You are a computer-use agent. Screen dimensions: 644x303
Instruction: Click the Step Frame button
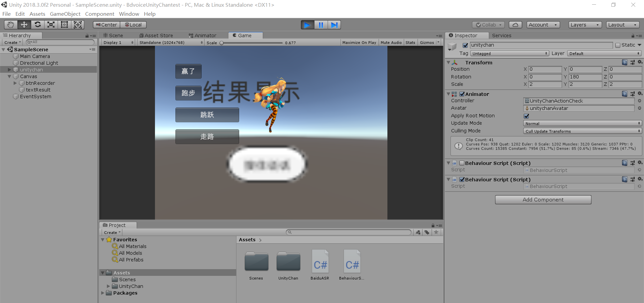tap(334, 24)
